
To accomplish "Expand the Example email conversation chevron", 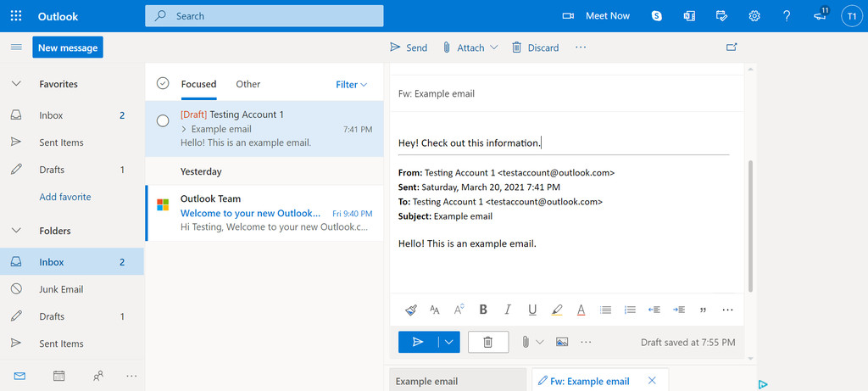I will (184, 129).
